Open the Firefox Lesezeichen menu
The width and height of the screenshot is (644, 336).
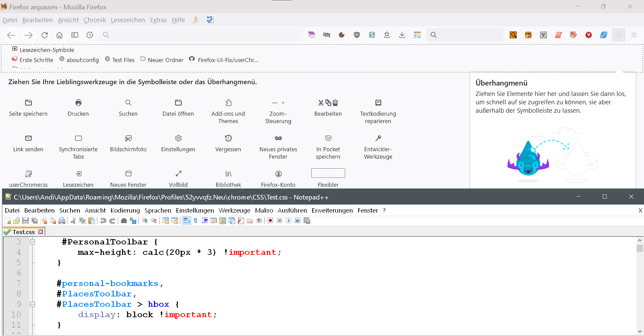pyautogui.click(x=128, y=20)
